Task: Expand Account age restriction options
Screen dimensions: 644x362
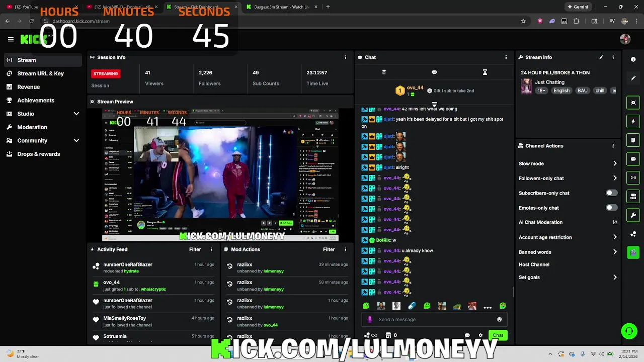Action: coord(615,237)
